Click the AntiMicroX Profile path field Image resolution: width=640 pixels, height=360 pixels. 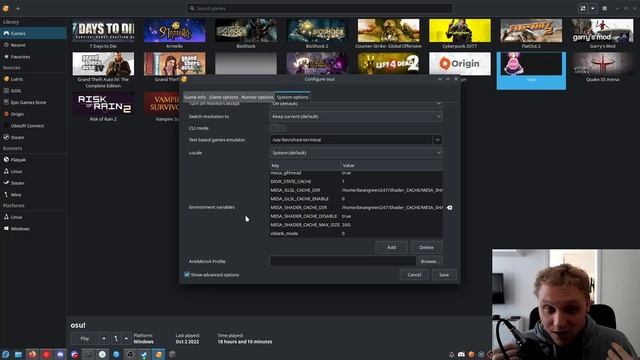point(342,261)
